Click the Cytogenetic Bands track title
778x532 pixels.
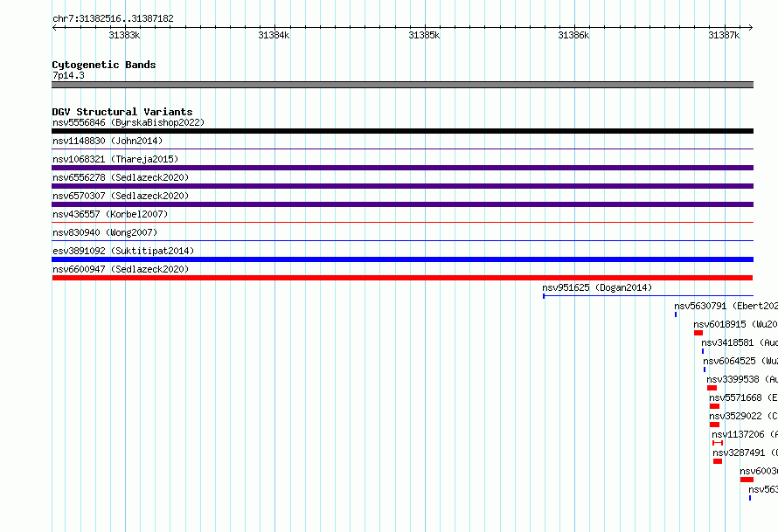[104, 65]
